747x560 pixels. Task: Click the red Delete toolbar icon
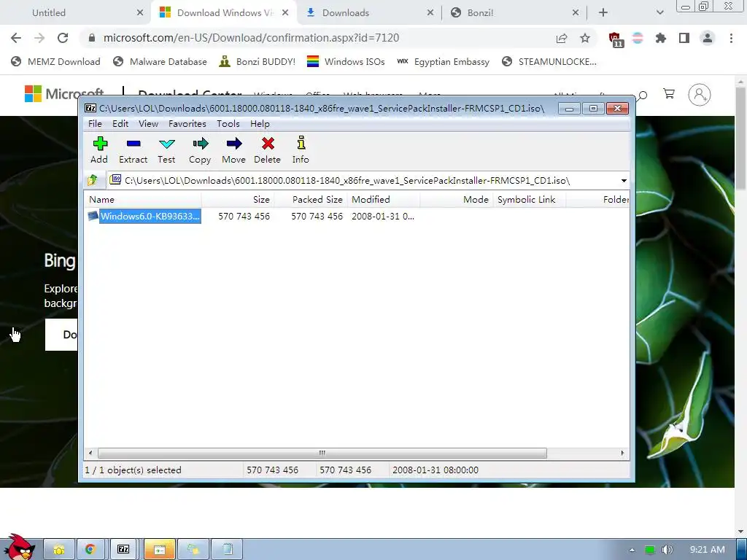267,150
